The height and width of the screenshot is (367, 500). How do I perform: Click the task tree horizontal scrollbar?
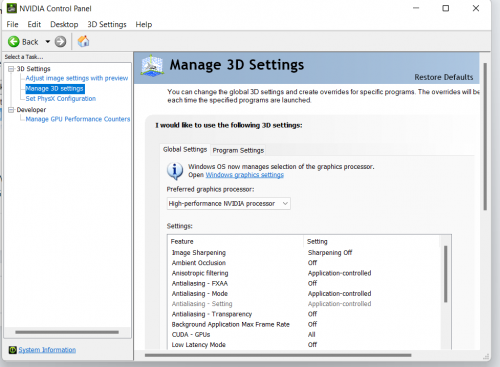(67, 332)
